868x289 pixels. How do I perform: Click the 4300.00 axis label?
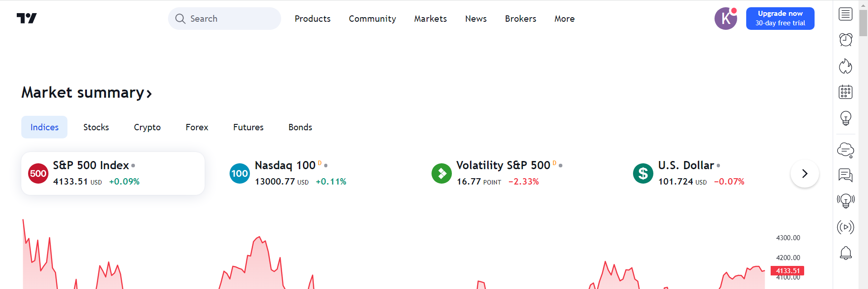pyautogui.click(x=788, y=238)
